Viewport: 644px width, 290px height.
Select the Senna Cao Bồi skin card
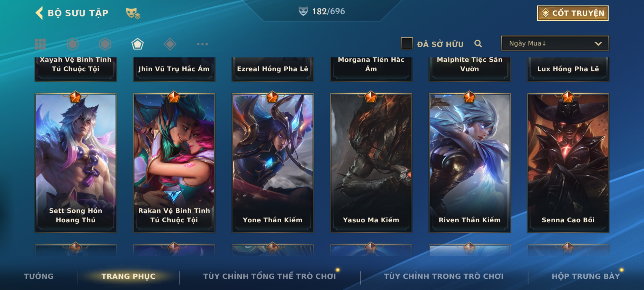tap(568, 163)
